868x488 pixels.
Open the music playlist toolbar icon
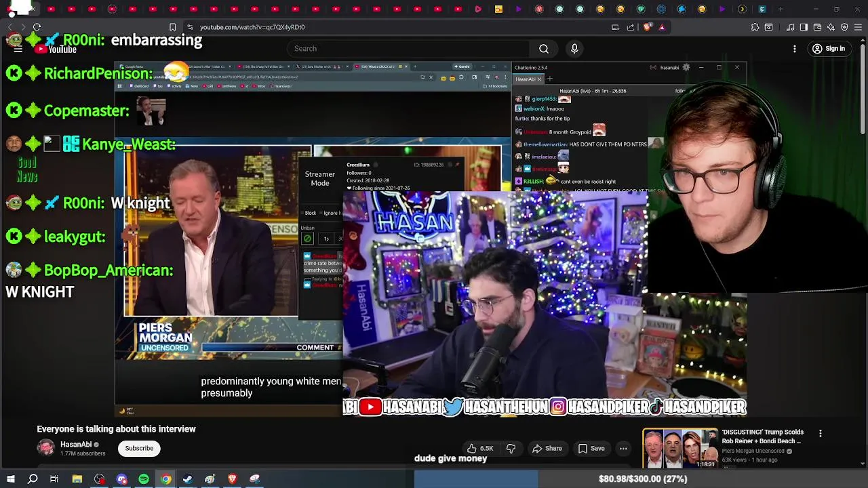tap(790, 27)
